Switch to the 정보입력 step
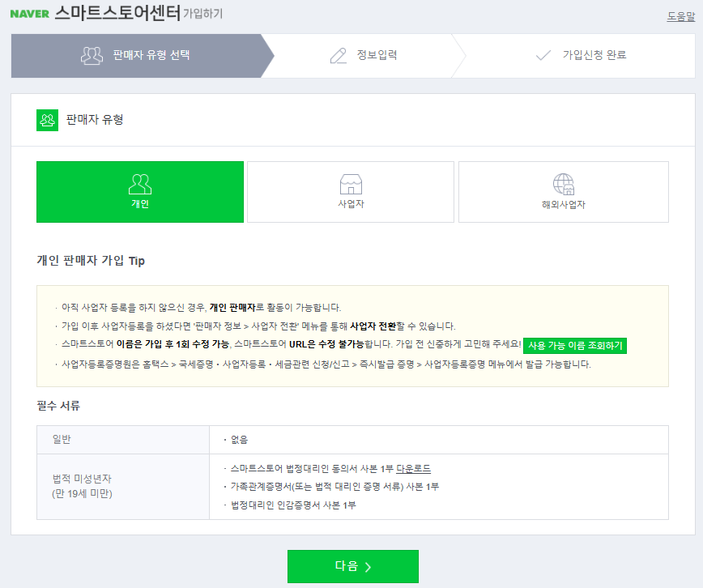 tap(364, 55)
